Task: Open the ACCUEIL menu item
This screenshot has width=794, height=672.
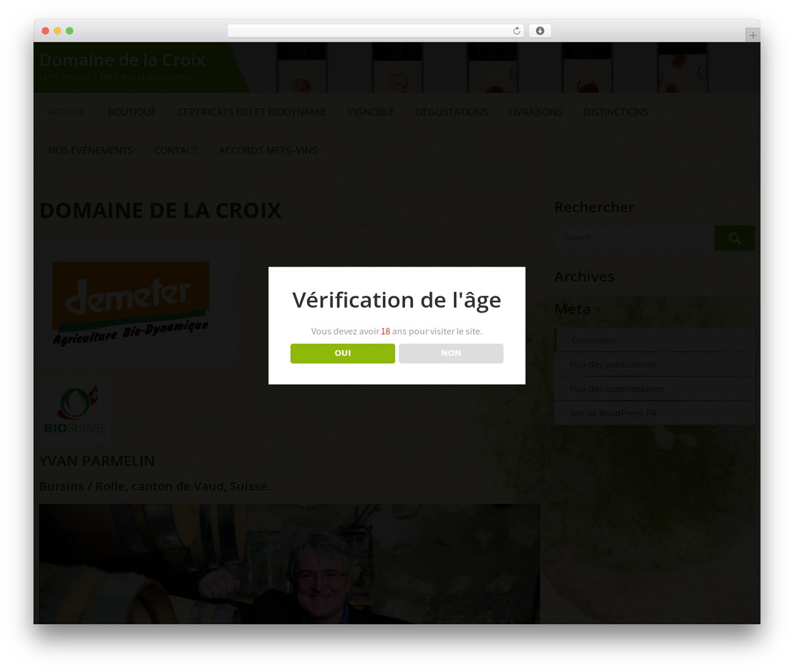Action: 68,112
